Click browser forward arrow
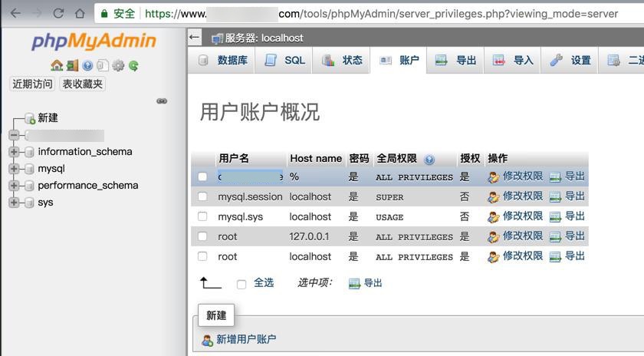This screenshot has width=644, height=356. pyautogui.click(x=37, y=14)
